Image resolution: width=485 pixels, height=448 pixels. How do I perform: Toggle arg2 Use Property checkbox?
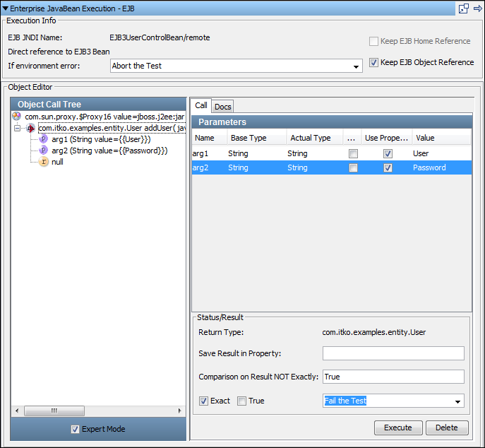click(388, 167)
